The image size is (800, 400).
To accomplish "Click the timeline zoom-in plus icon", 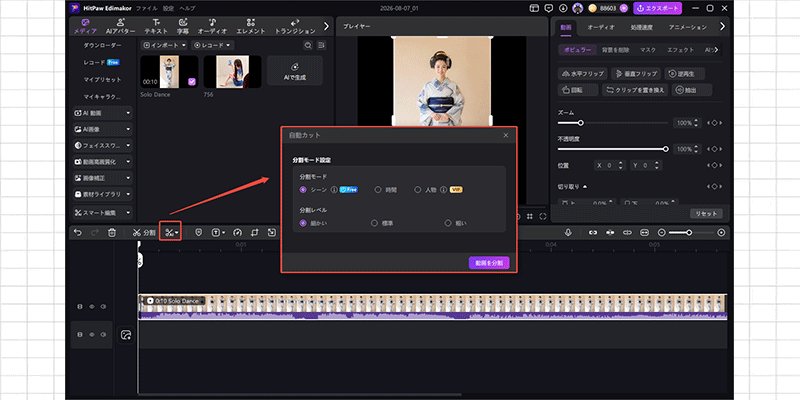I will click(721, 233).
